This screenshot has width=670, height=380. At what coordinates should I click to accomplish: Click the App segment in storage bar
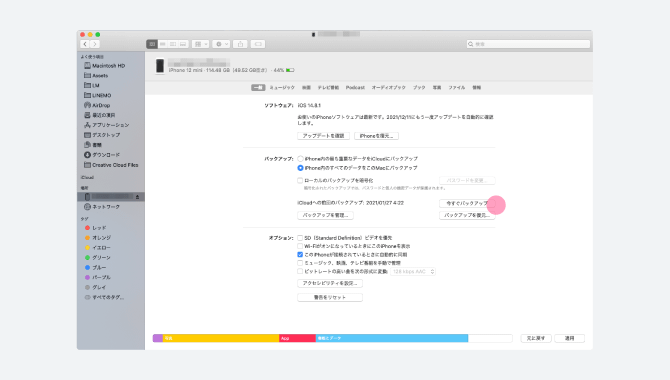[x=297, y=338]
